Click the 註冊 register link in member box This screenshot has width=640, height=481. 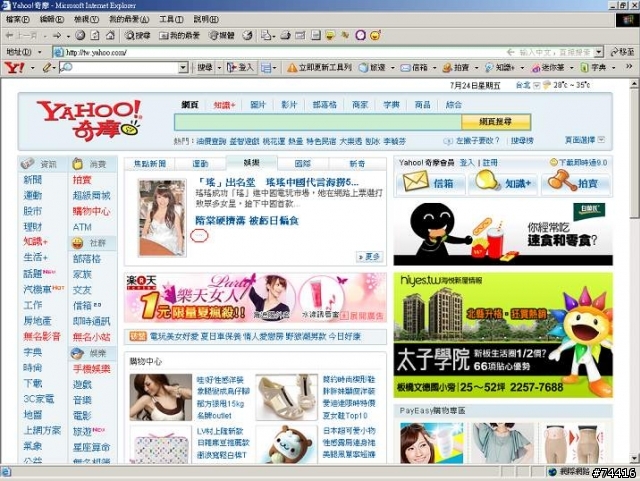[x=490, y=163]
